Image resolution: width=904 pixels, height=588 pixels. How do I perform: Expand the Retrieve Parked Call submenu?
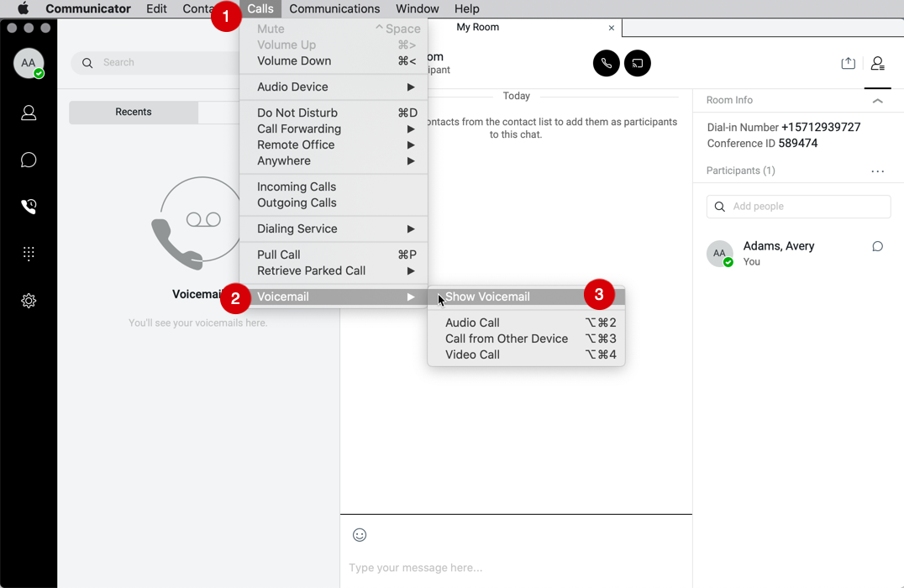point(334,271)
